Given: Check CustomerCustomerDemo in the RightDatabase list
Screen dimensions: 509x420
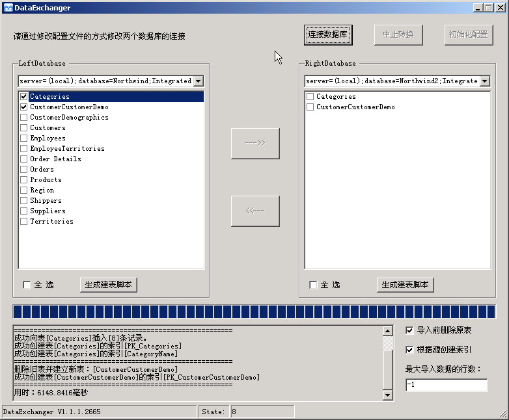Looking at the screenshot, I should click(310, 107).
